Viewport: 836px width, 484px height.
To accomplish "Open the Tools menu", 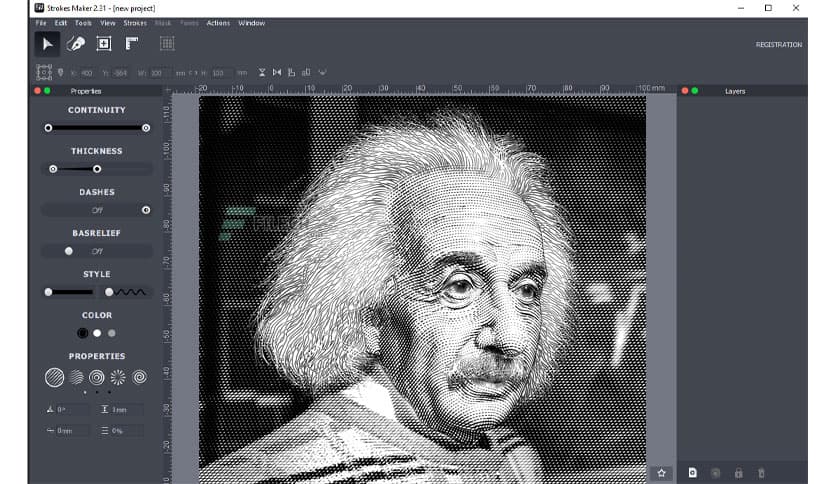I will [83, 23].
